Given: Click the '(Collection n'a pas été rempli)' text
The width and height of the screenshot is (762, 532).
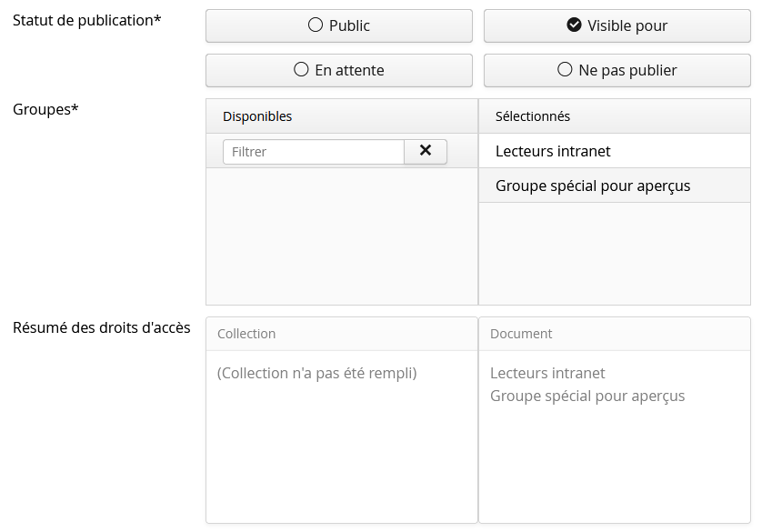Looking at the screenshot, I should pos(316,373).
